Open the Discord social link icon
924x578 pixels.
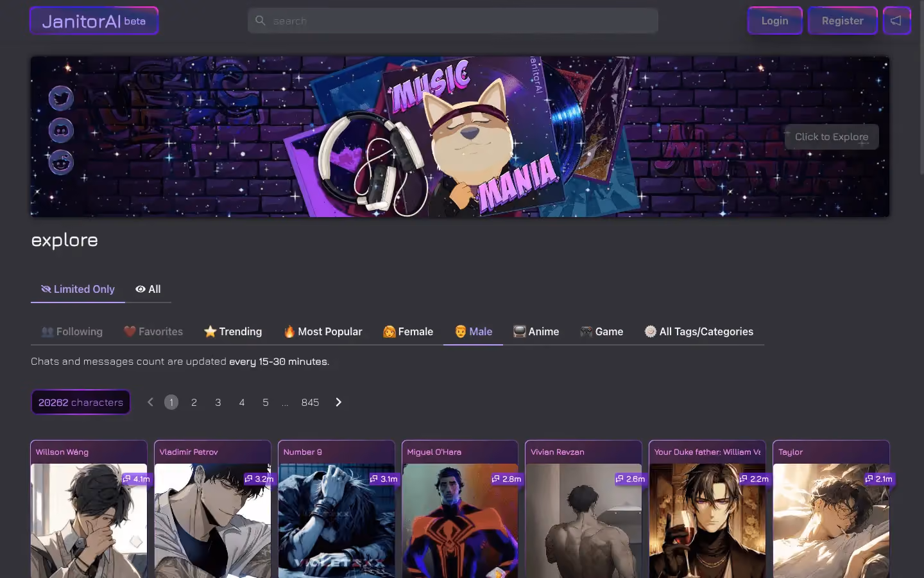pyautogui.click(x=61, y=130)
